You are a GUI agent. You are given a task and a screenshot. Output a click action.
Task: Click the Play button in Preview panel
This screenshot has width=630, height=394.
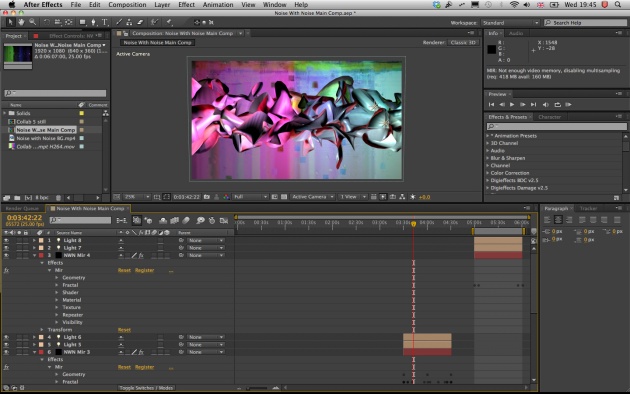tap(512, 104)
